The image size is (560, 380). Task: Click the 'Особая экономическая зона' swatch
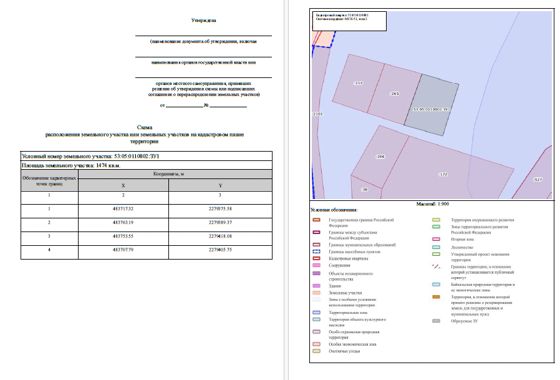pyautogui.click(x=316, y=344)
